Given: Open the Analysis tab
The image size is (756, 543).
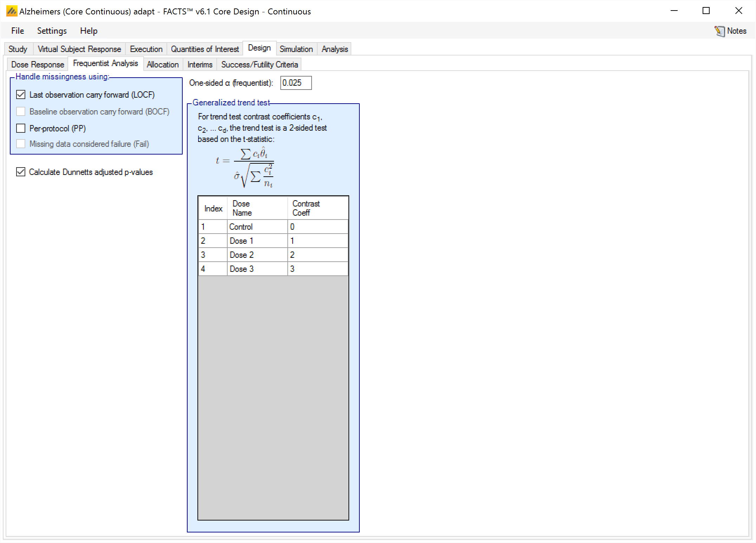Looking at the screenshot, I should [334, 49].
